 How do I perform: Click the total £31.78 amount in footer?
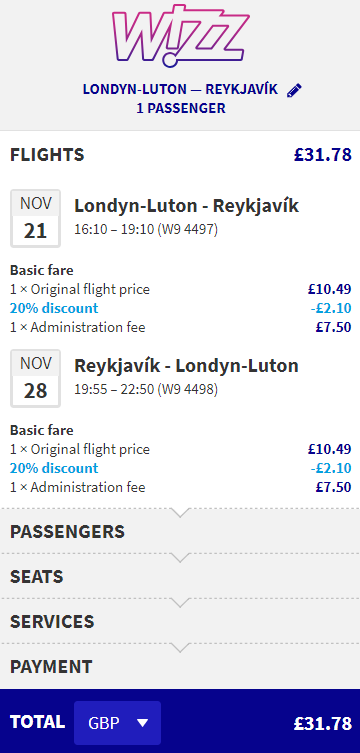[x=323, y=723]
